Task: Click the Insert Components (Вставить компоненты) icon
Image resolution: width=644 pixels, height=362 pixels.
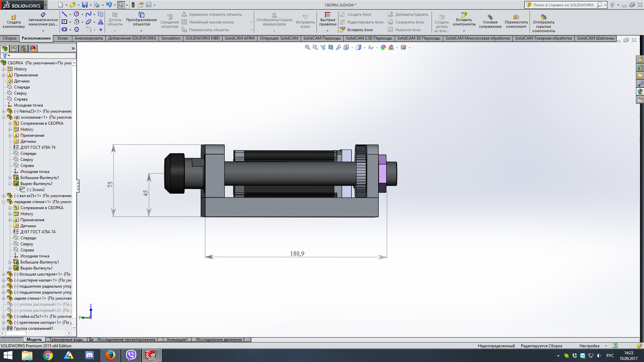Action: 464,15
